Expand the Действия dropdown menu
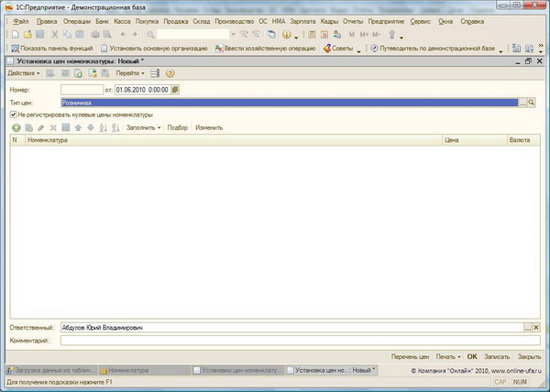The height and width of the screenshot is (392, 550). (x=23, y=72)
